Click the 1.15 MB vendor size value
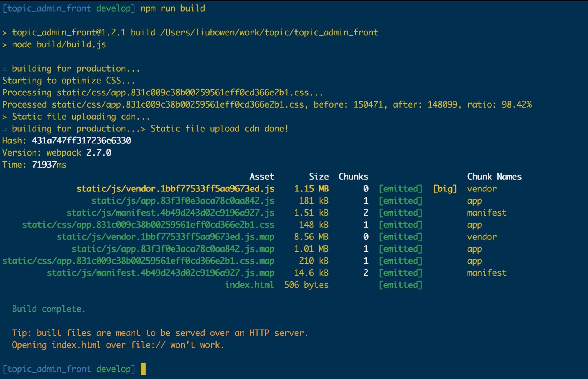This screenshot has width=588, height=379. (x=311, y=189)
